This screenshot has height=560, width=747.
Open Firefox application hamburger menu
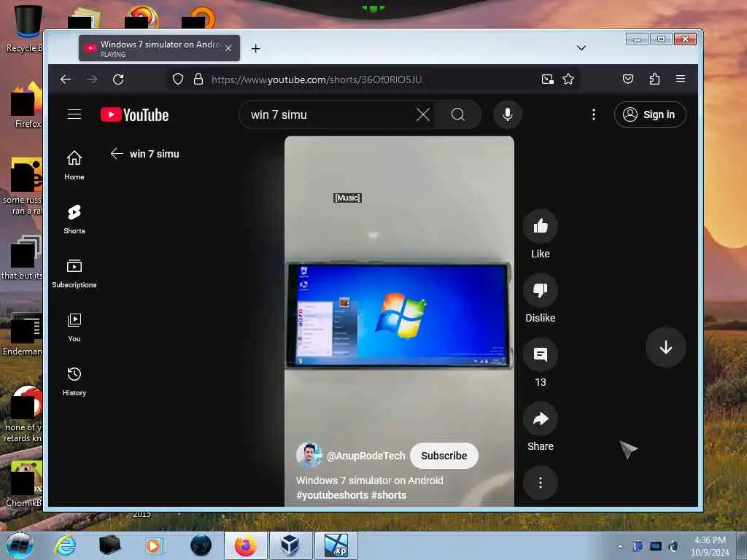click(681, 79)
